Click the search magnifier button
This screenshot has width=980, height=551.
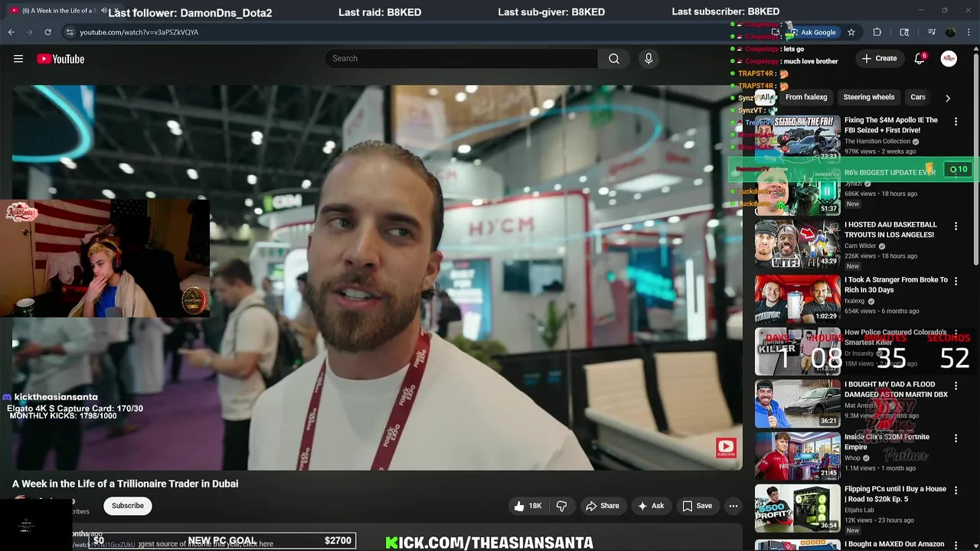pyautogui.click(x=614, y=59)
